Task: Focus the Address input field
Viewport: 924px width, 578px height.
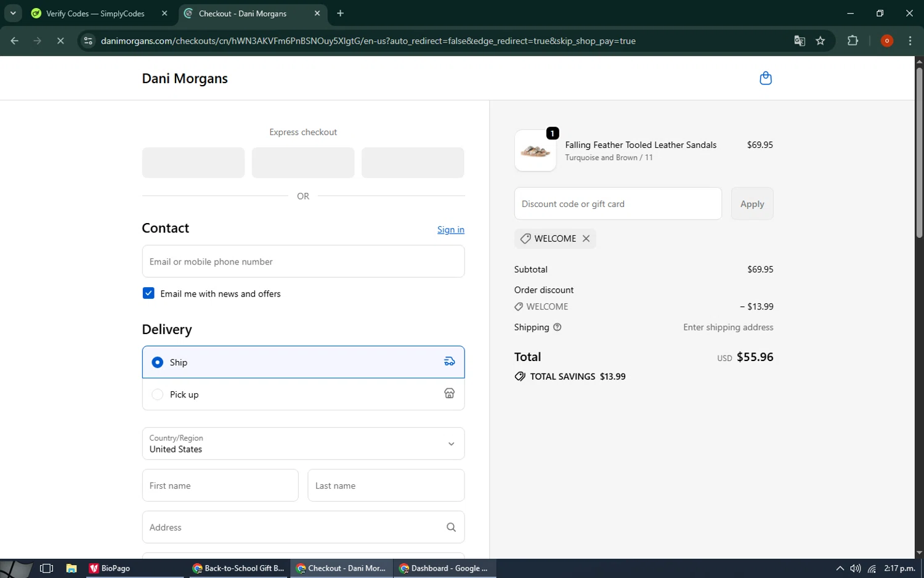Action: click(x=303, y=527)
